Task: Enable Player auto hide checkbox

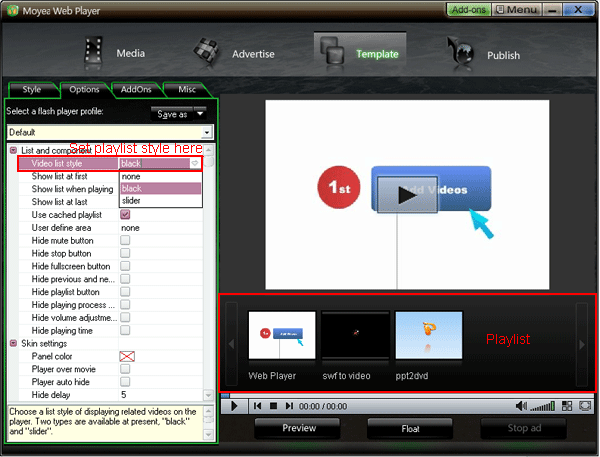Action: [x=125, y=382]
